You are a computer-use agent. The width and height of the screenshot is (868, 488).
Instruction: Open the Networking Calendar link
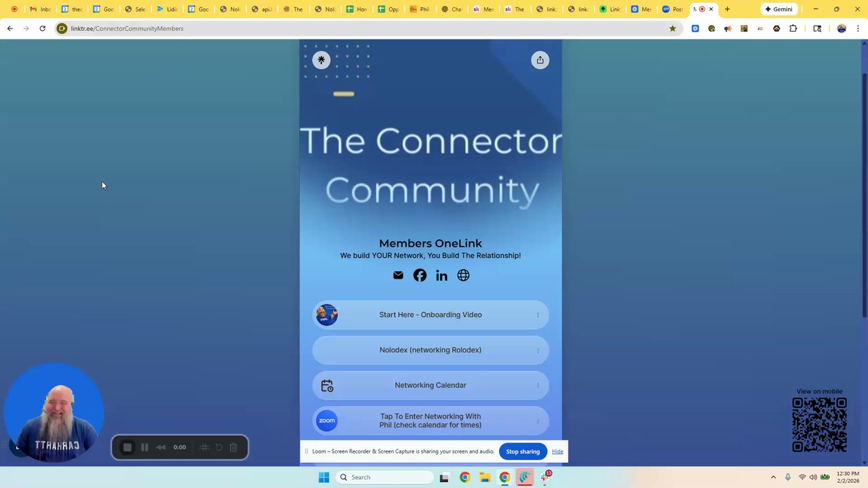point(431,386)
